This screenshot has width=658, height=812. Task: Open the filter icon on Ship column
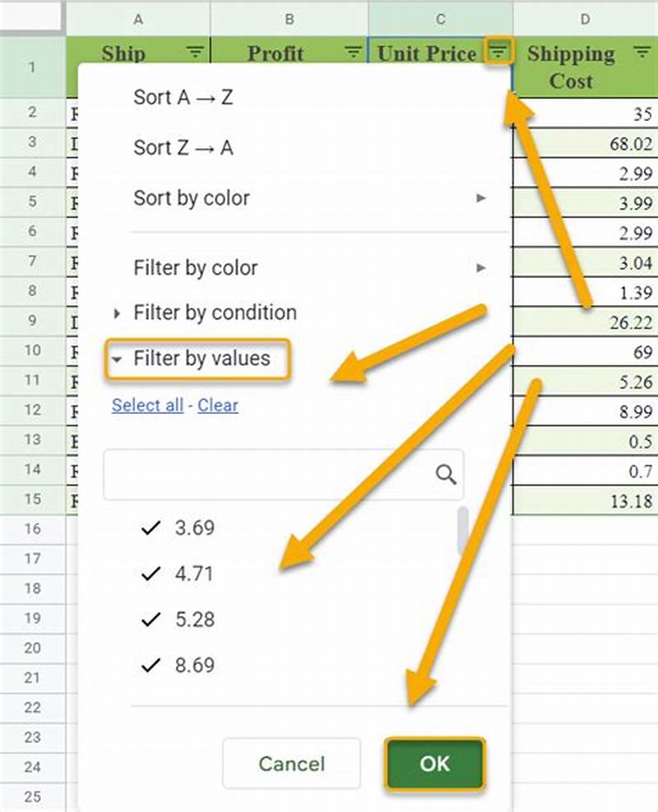coord(195,53)
